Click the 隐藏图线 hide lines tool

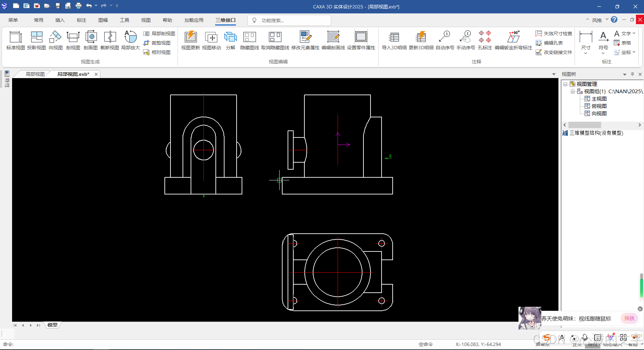click(x=249, y=41)
